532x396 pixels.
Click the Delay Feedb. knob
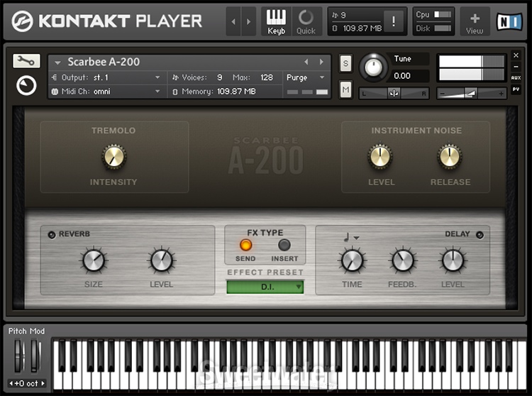pos(403,260)
